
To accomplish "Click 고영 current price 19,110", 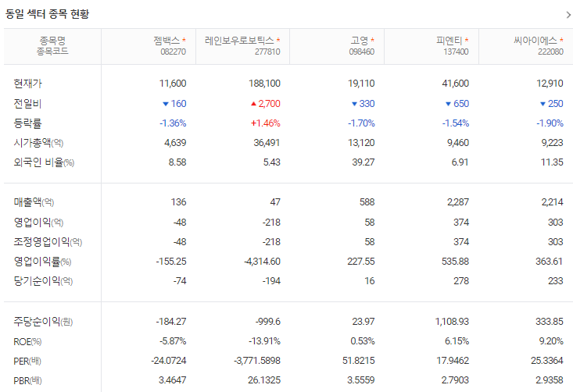I will click(x=361, y=84).
